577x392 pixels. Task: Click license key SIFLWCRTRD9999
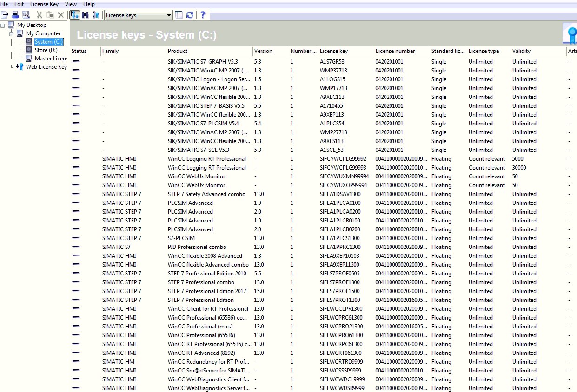point(342,361)
